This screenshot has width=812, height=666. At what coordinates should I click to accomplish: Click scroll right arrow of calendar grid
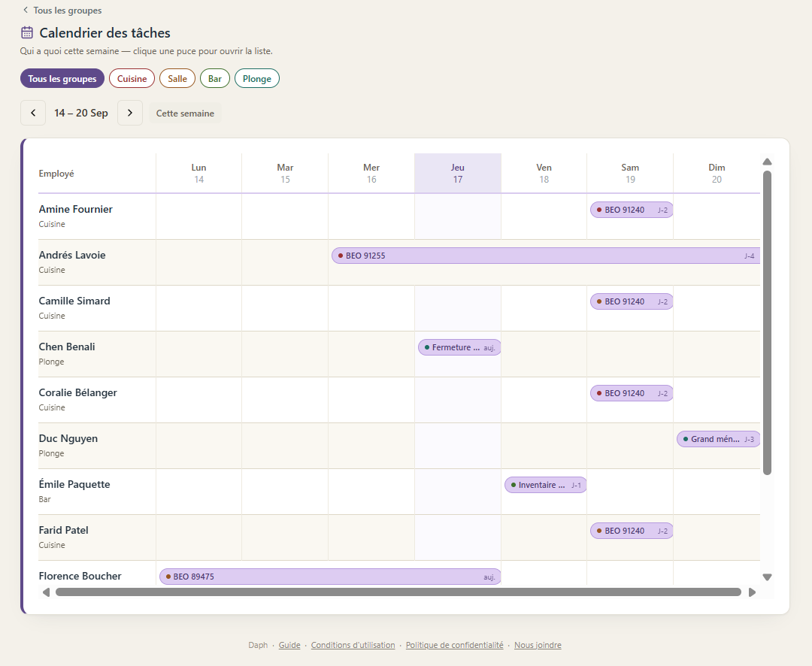click(x=752, y=592)
